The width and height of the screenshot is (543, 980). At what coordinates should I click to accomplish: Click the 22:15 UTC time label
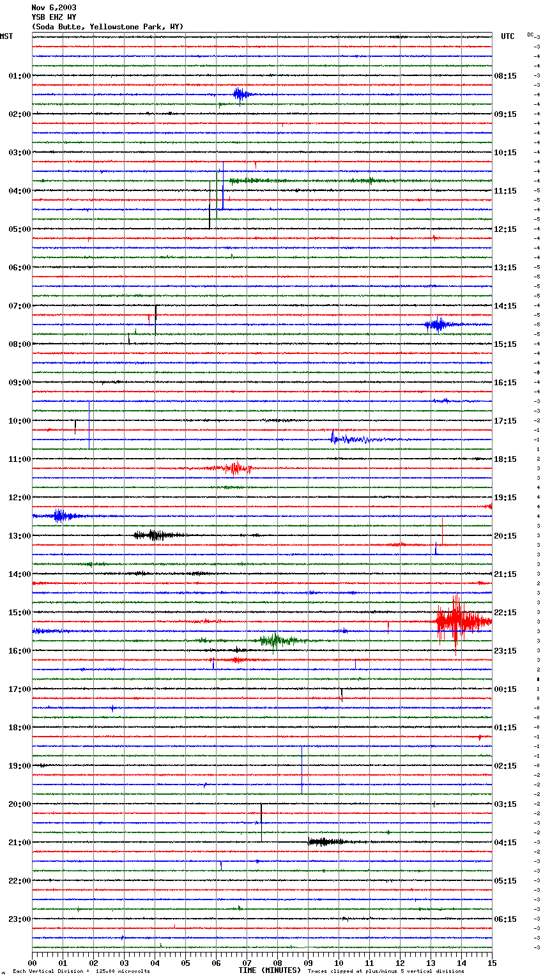pyautogui.click(x=505, y=613)
